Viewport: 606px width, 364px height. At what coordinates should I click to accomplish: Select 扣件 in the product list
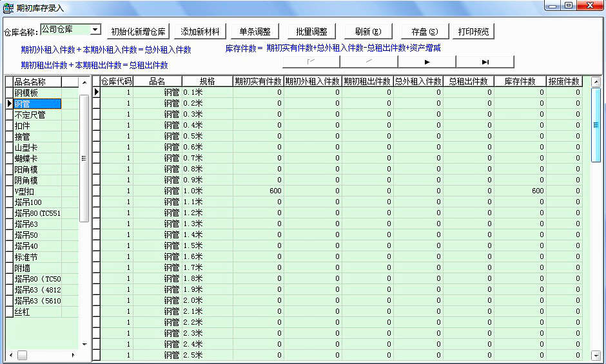[37, 126]
